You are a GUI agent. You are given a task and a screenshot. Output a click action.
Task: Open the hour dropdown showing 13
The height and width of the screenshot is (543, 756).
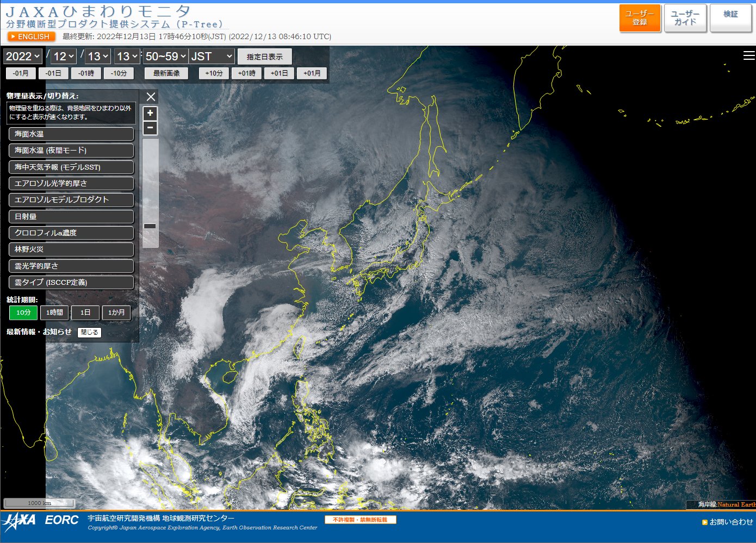(x=127, y=57)
